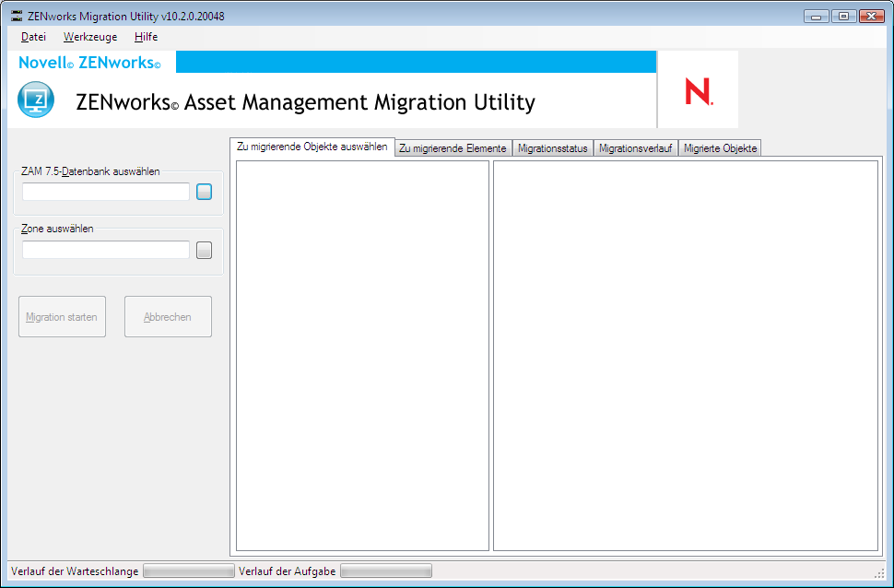Click the 'Verlauf der Warteschlange' progress bar

(x=189, y=570)
